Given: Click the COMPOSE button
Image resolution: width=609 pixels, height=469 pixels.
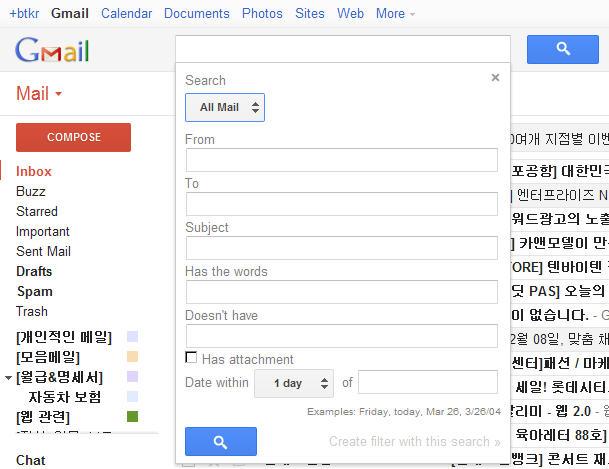Looking at the screenshot, I should click(73, 137).
